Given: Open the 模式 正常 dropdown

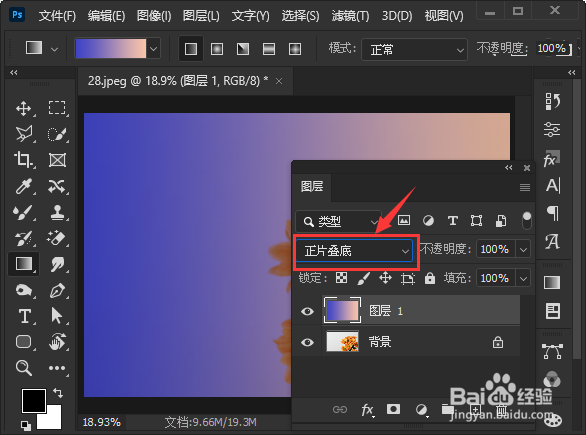Looking at the screenshot, I should (x=414, y=49).
